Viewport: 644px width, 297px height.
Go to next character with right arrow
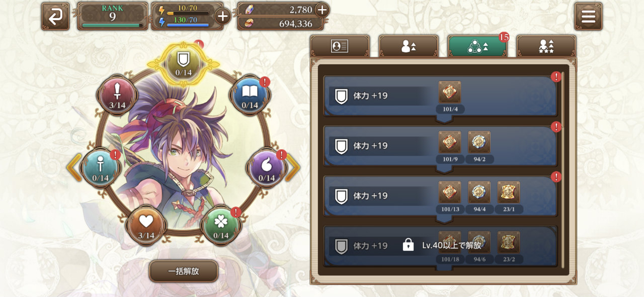coord(293,167)
